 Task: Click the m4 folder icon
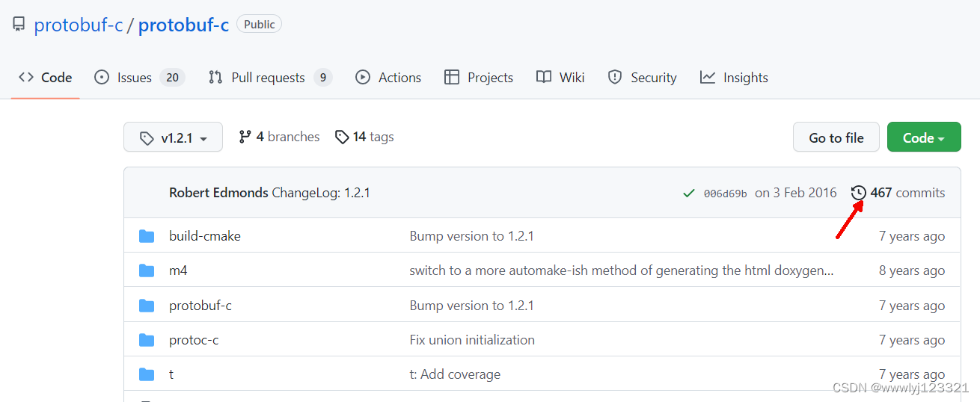(147, 270)
